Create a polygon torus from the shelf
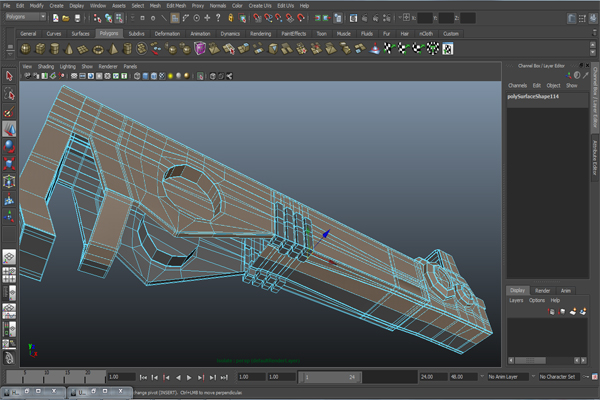The image size is (600, 400). pos(98,49)
